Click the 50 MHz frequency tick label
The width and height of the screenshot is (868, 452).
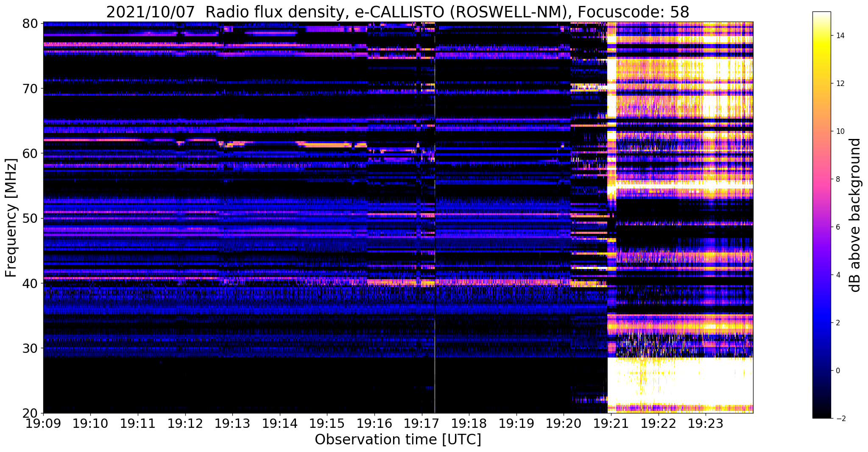30,219
